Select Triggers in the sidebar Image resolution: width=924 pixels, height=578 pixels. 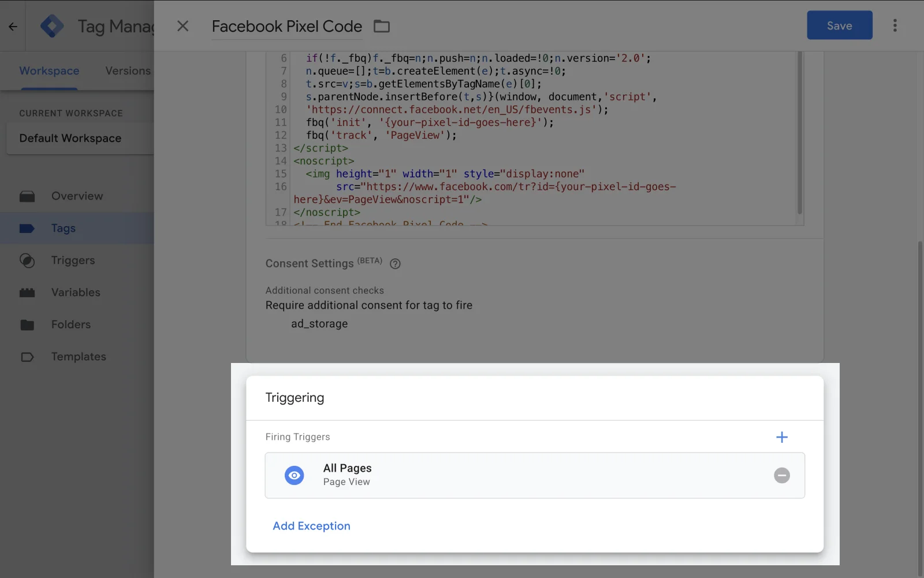[x=73, y=260]
